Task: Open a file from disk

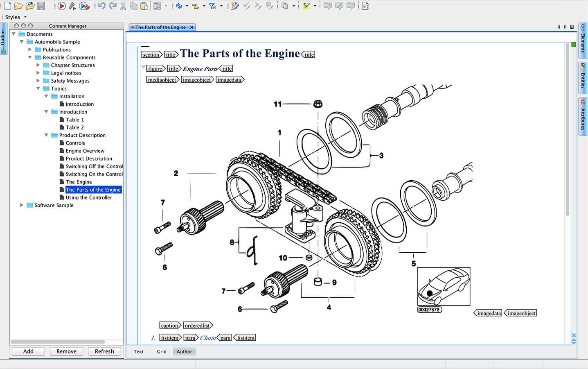Action: tap(19, 5)
